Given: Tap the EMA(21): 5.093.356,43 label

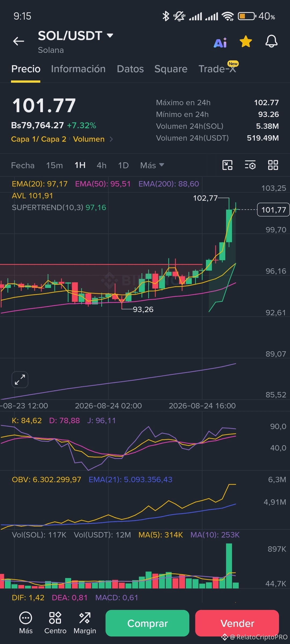Looking at the screenshot, I should click(x=130, y=480).
